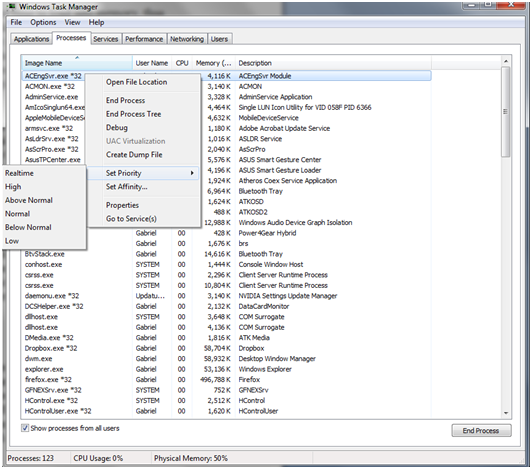
Task: Select the Dropbox.exe process row
Action: click(227, 348)
